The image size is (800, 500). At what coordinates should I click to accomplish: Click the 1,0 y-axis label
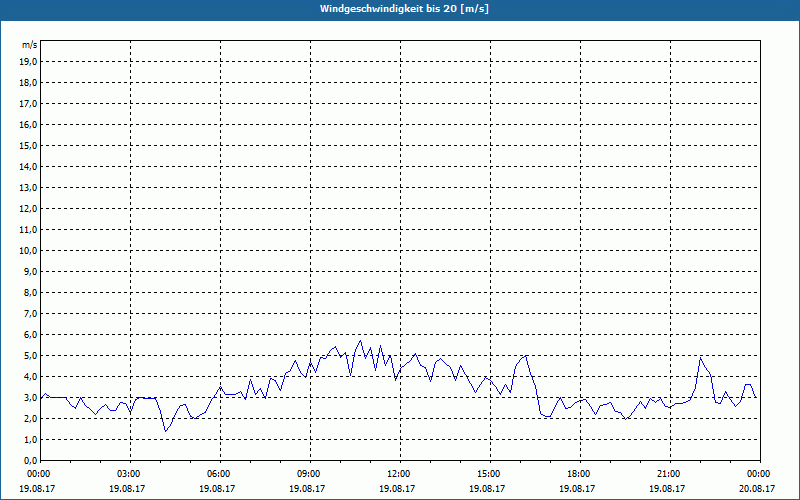(30, 439)
